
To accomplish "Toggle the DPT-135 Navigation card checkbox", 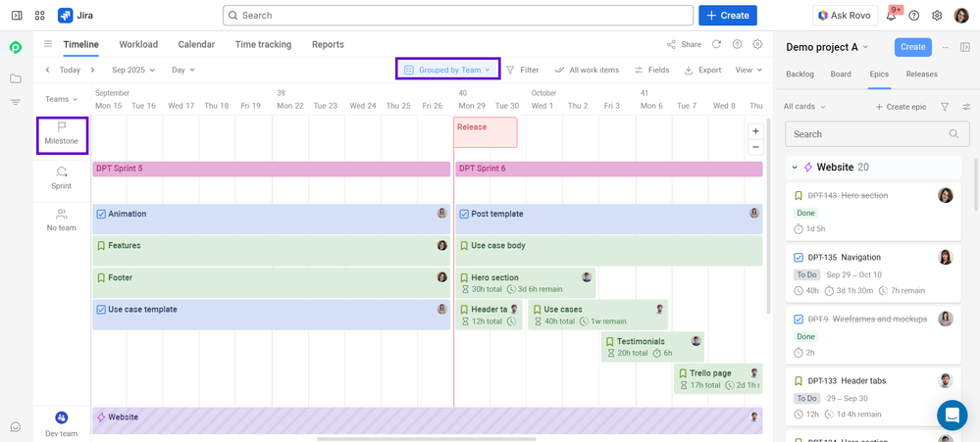I will click(x=799, y=257).
